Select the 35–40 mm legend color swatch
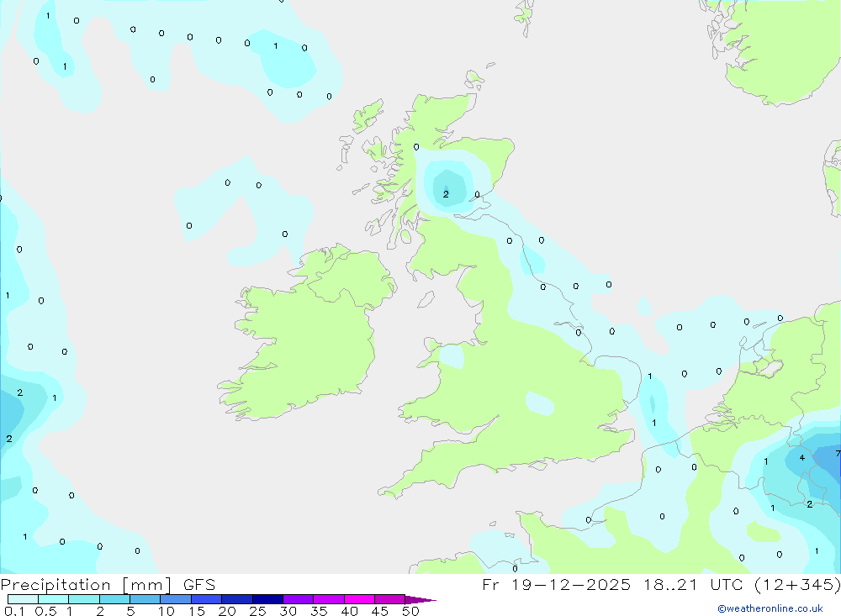The image size is (841, 616). click(x=328, y=599)
